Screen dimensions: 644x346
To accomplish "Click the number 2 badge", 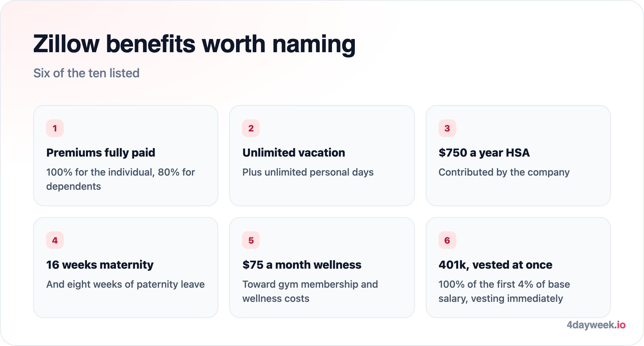I will [x=251, y=128].
